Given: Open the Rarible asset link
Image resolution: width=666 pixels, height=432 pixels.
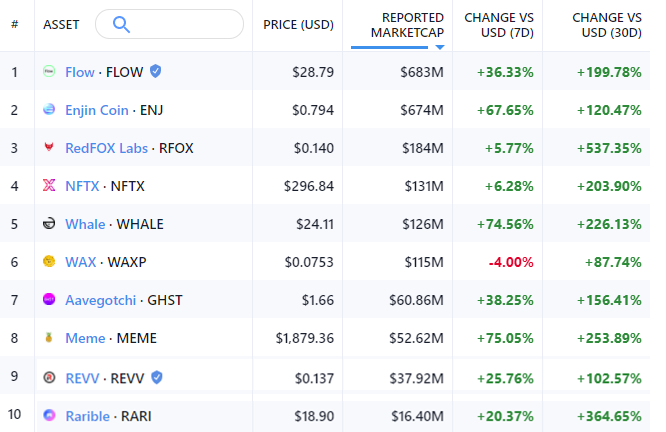Looking at the screenshot, I should click(87, 416).
